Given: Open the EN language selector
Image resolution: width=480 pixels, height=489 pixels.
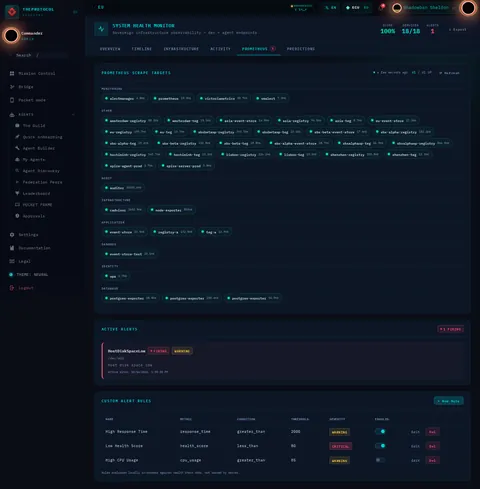Looking at the screenshot, I should (x=331, y=8).
